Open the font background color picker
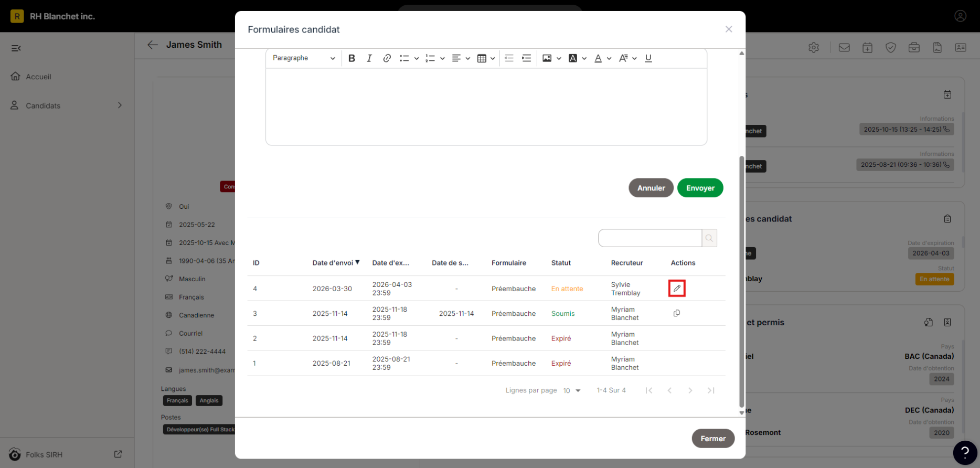 pyautogui.click(x=577, y=58)
